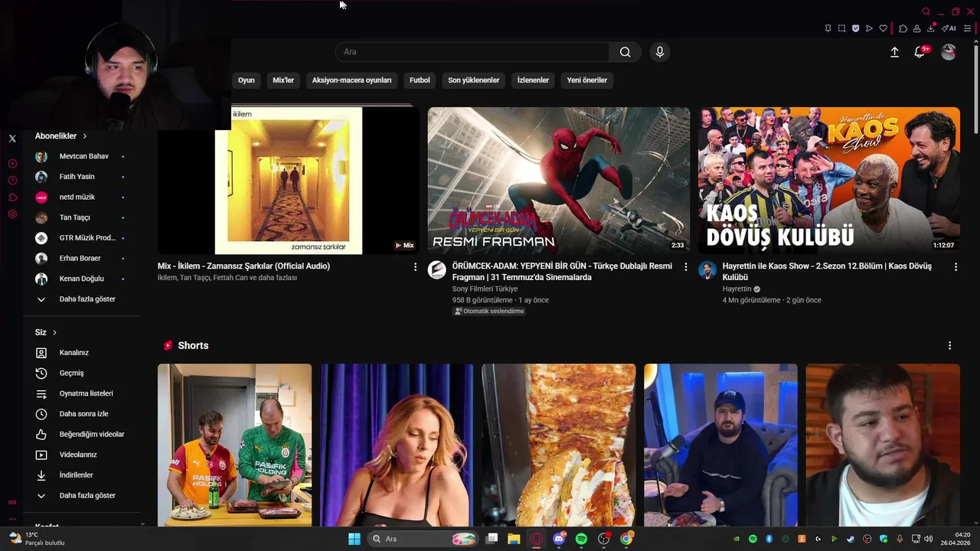The height and width of the screenshot is (551, 980).
Task: Select the Aksiyon-macera oyunları chip
Action: pyautogui.click(x=351, y=80)
